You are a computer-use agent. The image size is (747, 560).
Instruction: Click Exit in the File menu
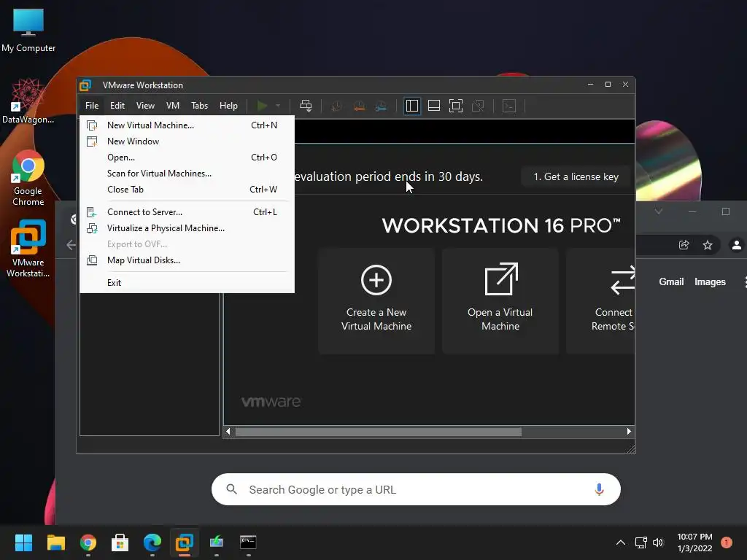point(187,283)
